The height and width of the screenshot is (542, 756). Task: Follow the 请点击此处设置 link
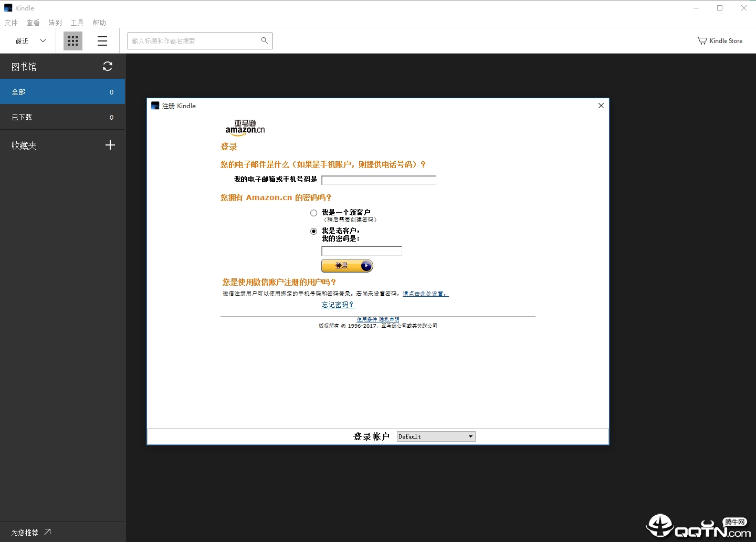coord(425,294)
